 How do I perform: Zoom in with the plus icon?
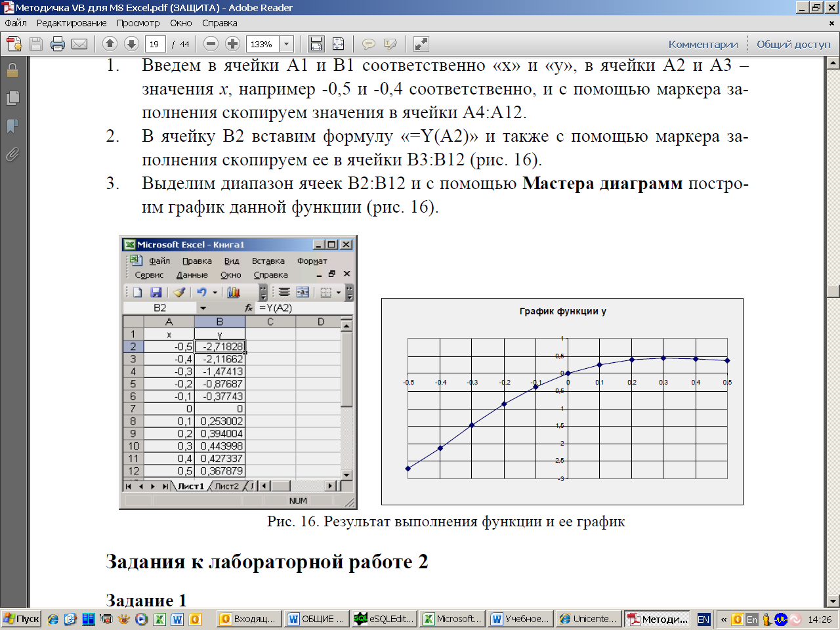232,44
